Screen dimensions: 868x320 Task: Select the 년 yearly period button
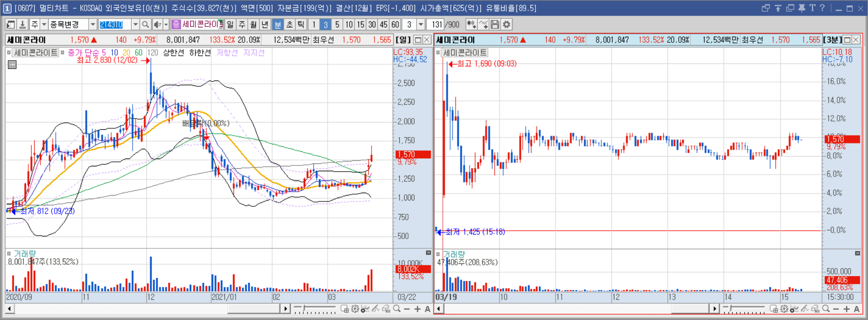265,24
